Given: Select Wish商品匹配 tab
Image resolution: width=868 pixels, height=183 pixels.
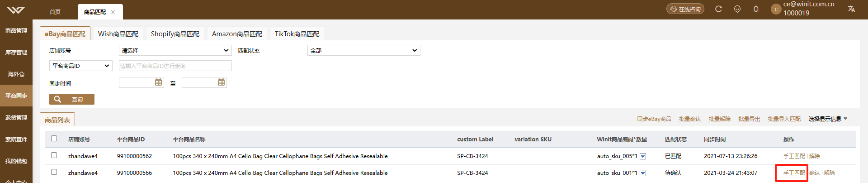Looking at the screenshot, I should (x=118, y=34).
